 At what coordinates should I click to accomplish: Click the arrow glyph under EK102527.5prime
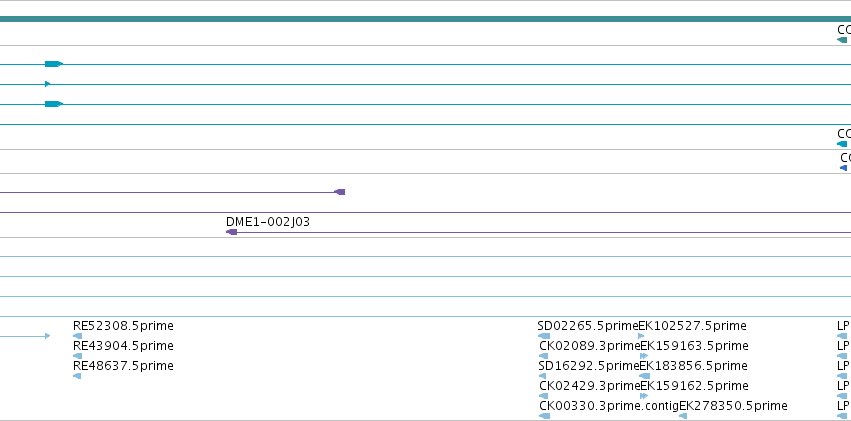tap(641, 336)
